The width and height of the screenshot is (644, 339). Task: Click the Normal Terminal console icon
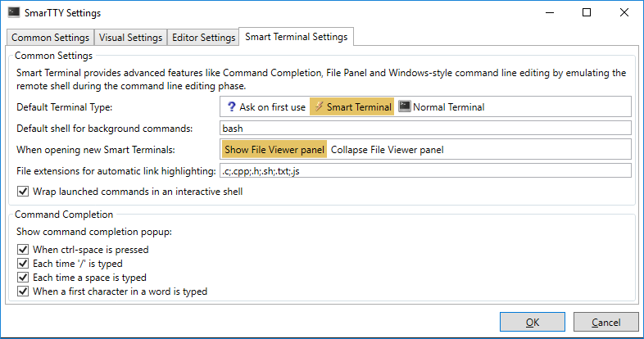click(x=405, y=106)
